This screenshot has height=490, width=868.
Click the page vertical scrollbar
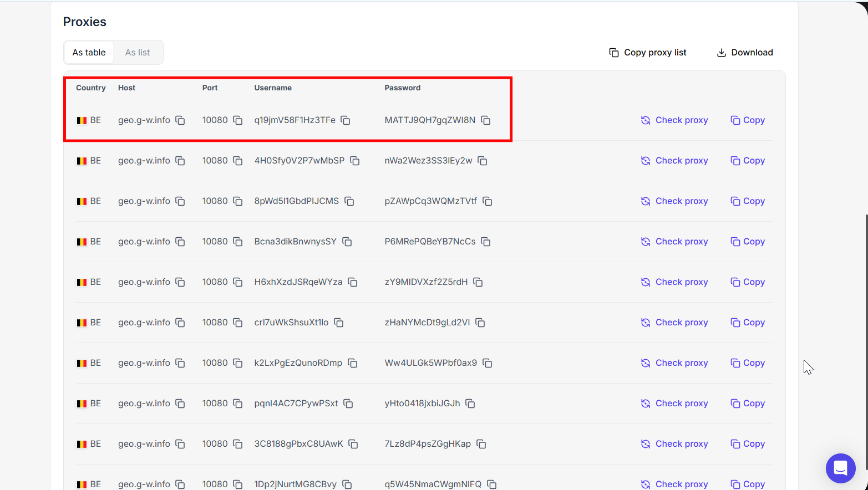866,333
